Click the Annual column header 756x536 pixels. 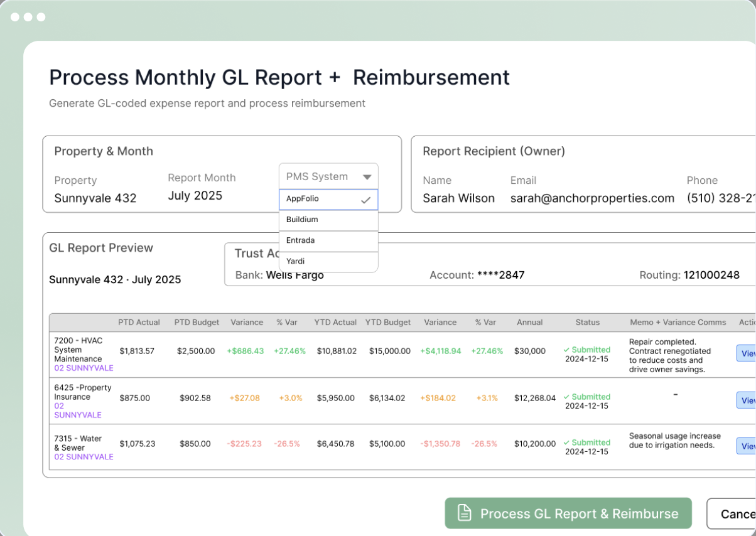tap(530, 322)
